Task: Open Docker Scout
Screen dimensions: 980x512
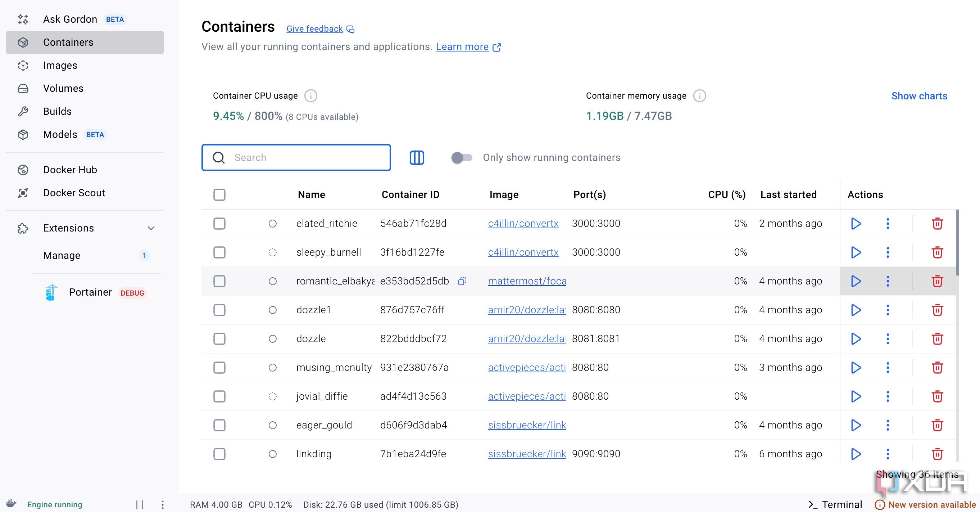Action: (x=85, y=193)
